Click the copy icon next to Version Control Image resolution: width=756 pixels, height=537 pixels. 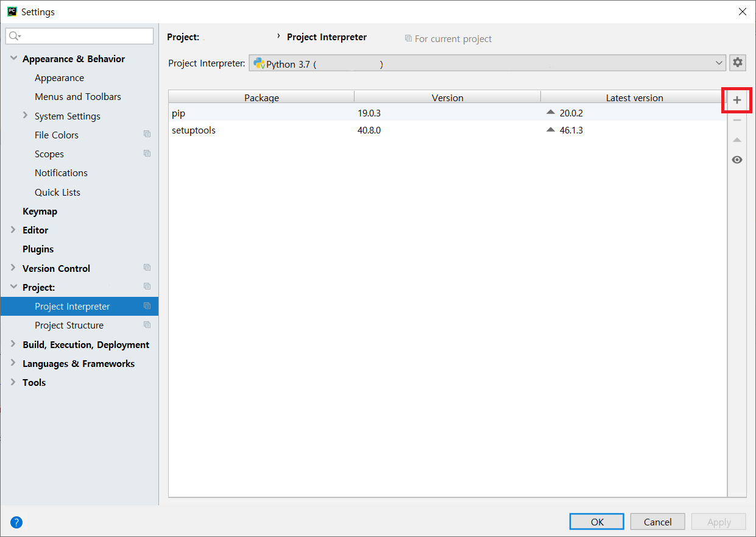click(x=147, y=268)
